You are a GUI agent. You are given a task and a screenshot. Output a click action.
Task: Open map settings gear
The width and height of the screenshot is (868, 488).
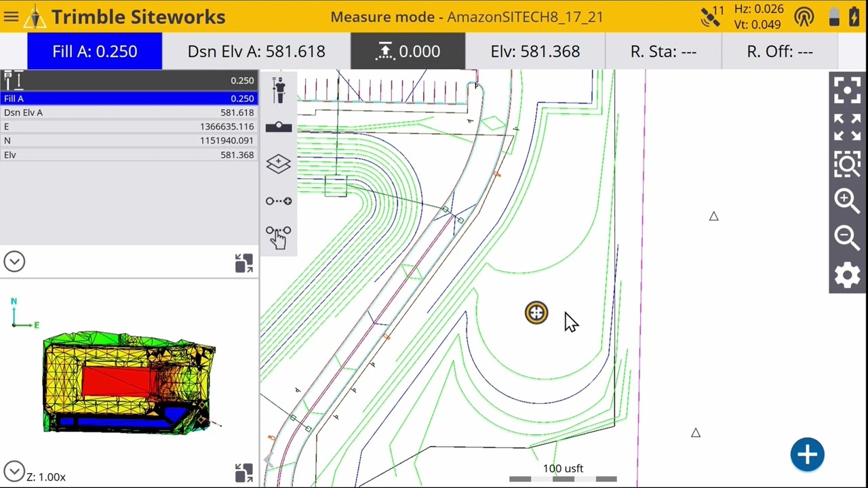tap(847, 275)
